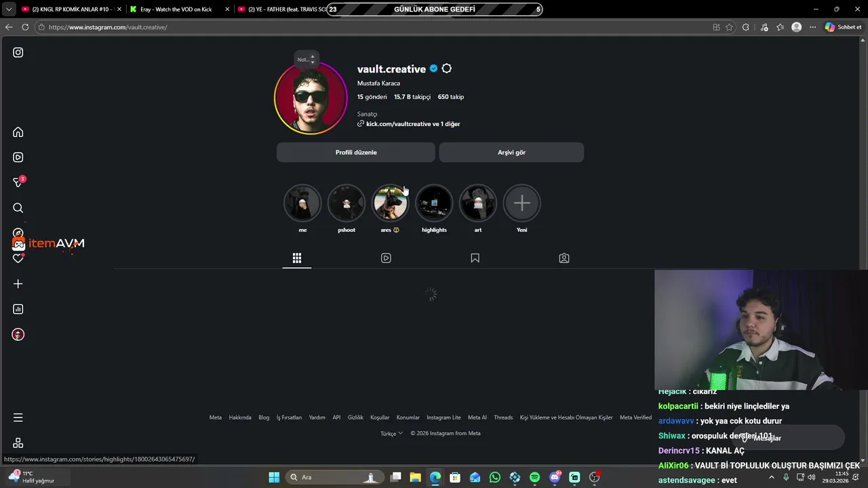Open the hamburger More menu
Image resolution: width=868 pixels, height=488 pixels.
pyautogui.click(x=18, y=418)
